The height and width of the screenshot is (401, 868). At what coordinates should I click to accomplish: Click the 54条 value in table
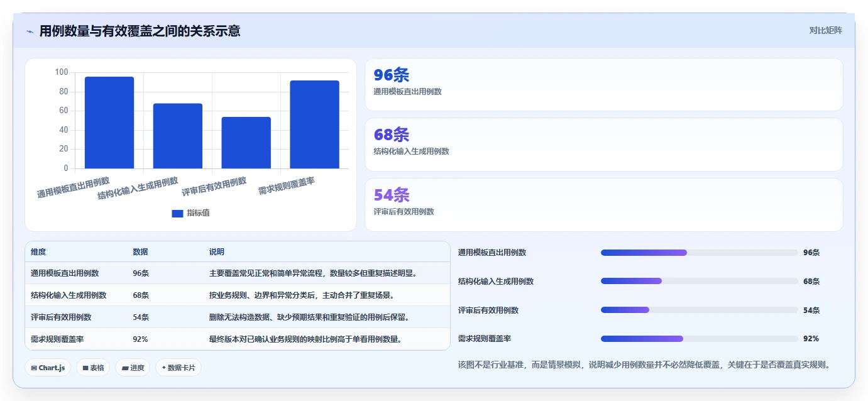pos(141,317)
